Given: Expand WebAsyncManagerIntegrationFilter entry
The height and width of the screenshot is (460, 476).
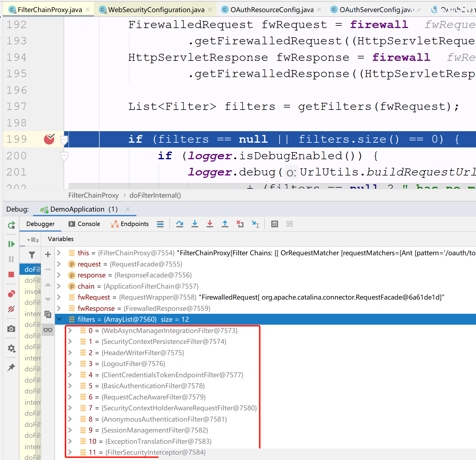Looking at the screenshot, I should (x=70, y=330).
